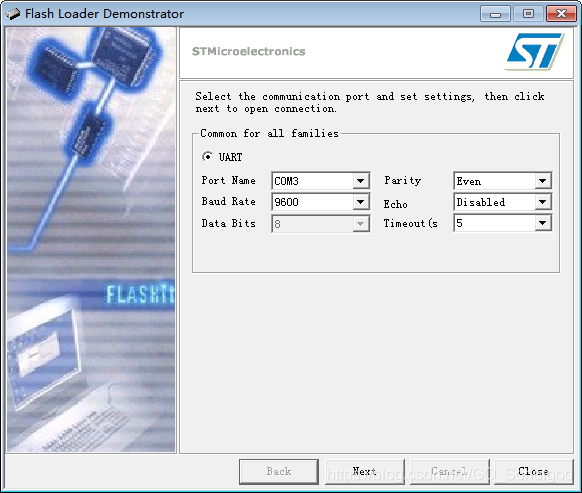Click the Next button
Screen dimensions: 582x493
(x=364, y=471)
